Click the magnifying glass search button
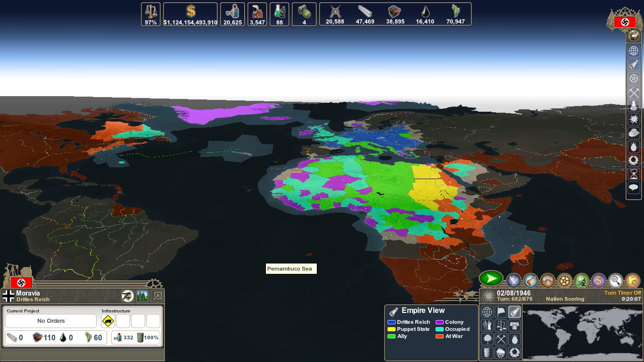The image size is (644, 362). [616, 280]
